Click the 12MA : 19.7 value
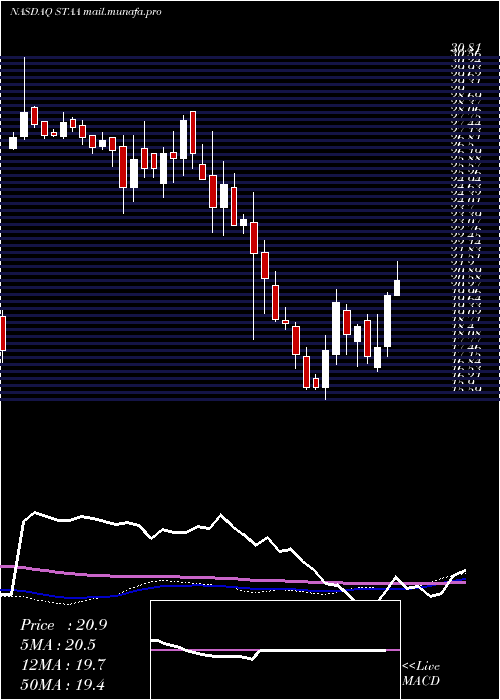Screen dimensions: 500x700 click(x=63, y=665)
